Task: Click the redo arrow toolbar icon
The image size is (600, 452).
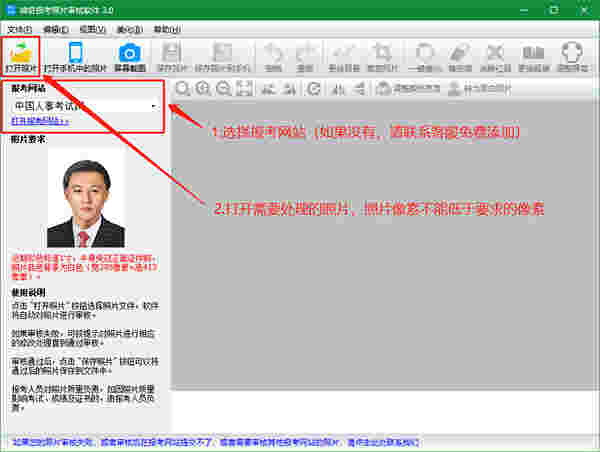Action: pyautogui.click(x=305, y=53)
